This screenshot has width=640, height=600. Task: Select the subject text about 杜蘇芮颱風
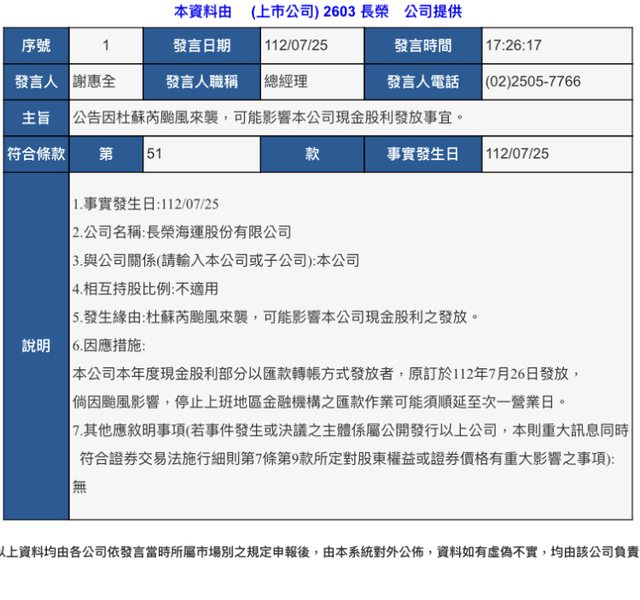pos(268,118)
